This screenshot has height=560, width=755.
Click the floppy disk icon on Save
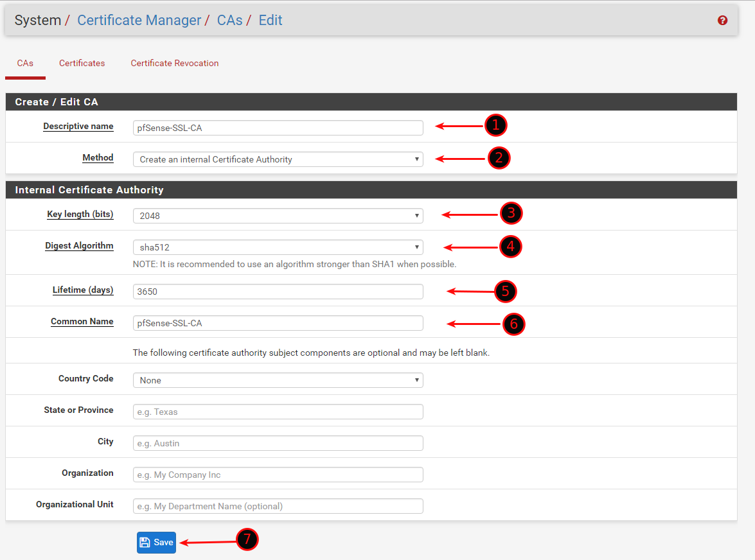click(145, 542)
